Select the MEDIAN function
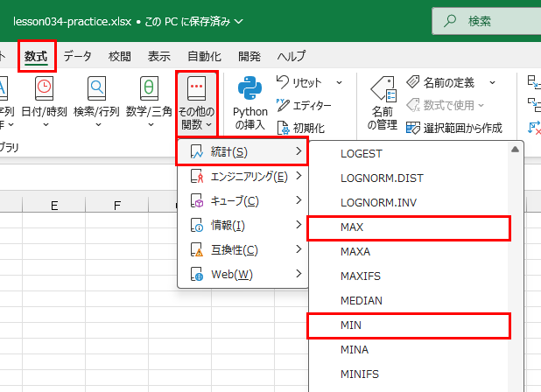The width and height of the screenshot is (541, 392). (409, 300)
